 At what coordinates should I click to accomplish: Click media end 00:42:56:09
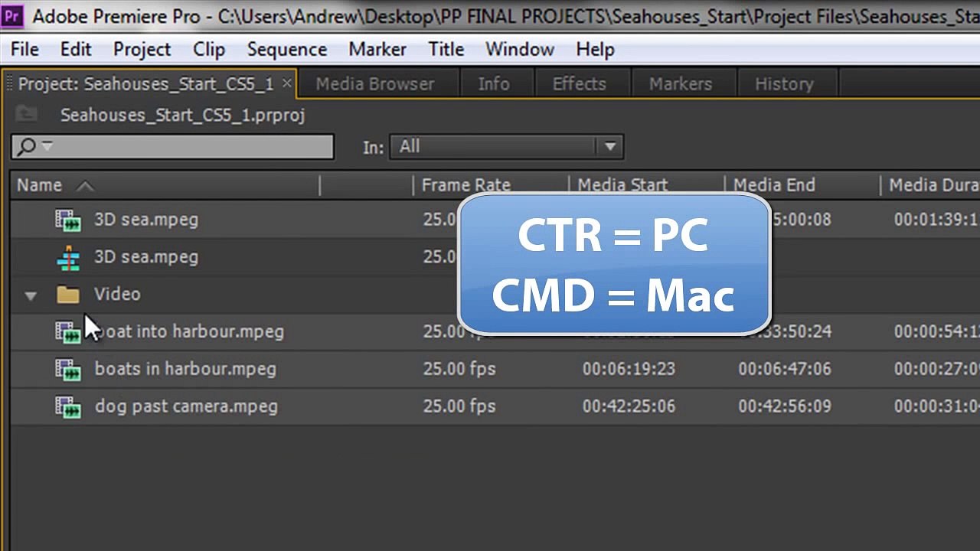pyautogui.click(x=785, y=406)
